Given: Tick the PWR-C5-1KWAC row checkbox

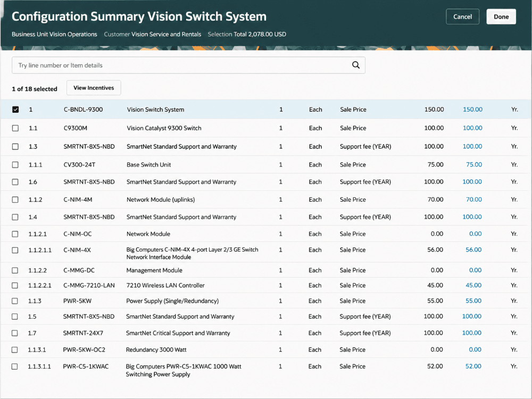Looking at the screenshot, I should click(x=14, y=367).
